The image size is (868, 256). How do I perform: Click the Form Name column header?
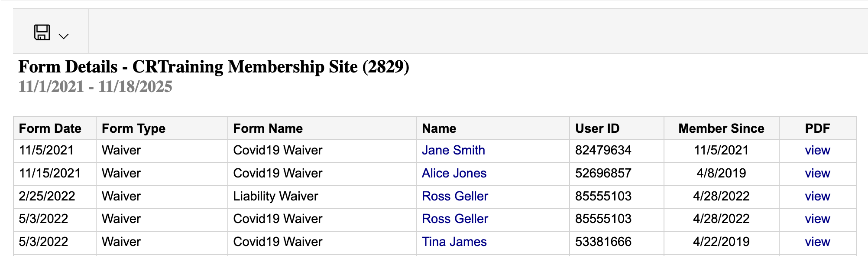(x=268, y=128)
